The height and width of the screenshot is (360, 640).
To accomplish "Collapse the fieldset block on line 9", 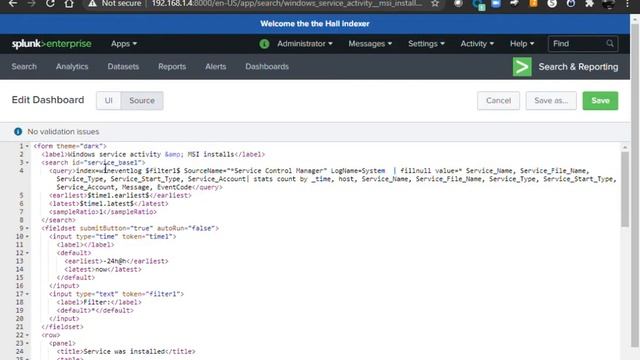I will (27, 228).
